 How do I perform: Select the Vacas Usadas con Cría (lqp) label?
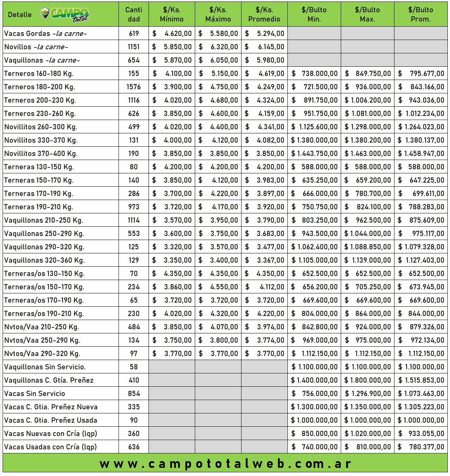tap(50, 447)
